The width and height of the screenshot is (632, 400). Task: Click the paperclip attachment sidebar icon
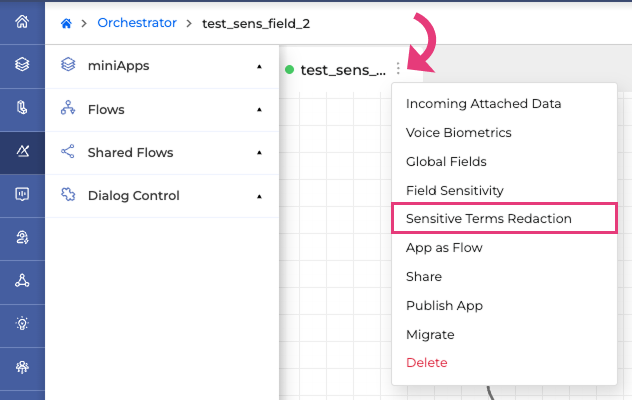tap(22, 108)
